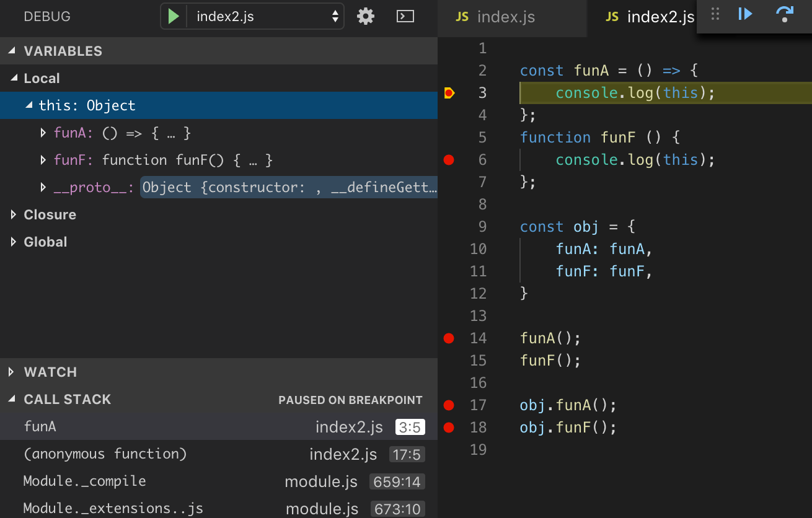This screenshot has height=518, width=812.
Task: Click Step Over in the debug toolbar
Action: click(785, 15)
